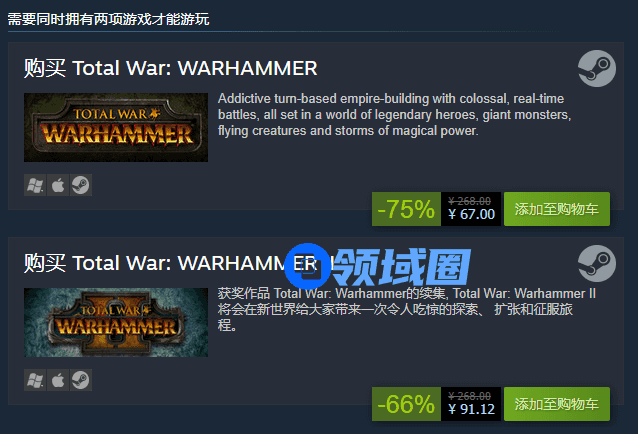Image resolution: width=638 pixels, height=434 pixels.
Task: Open the Total War WARHAMMER II banner image
Action: click(116, 323)
